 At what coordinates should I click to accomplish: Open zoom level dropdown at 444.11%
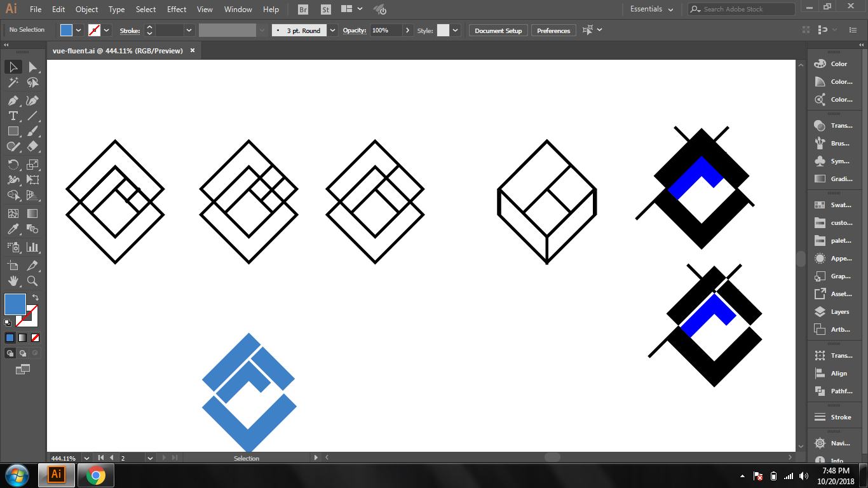pyautogui.click(x=86, y=457)
